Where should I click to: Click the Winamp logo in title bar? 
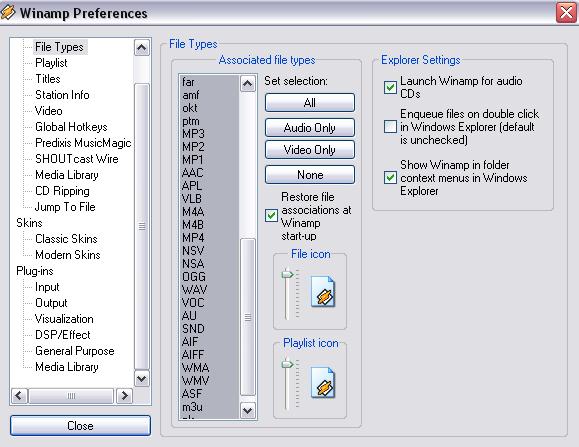[8, 12]
